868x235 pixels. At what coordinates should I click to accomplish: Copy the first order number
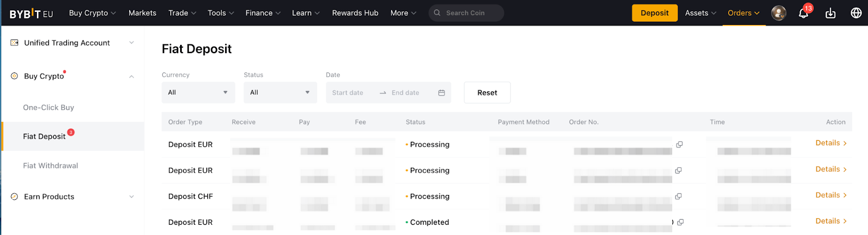(x=679, y=145)
